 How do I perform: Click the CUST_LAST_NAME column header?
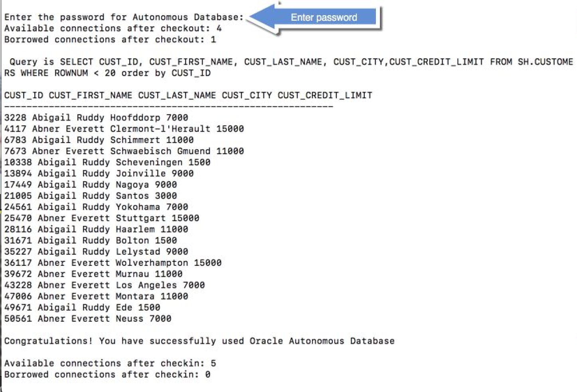click(177, 95)
